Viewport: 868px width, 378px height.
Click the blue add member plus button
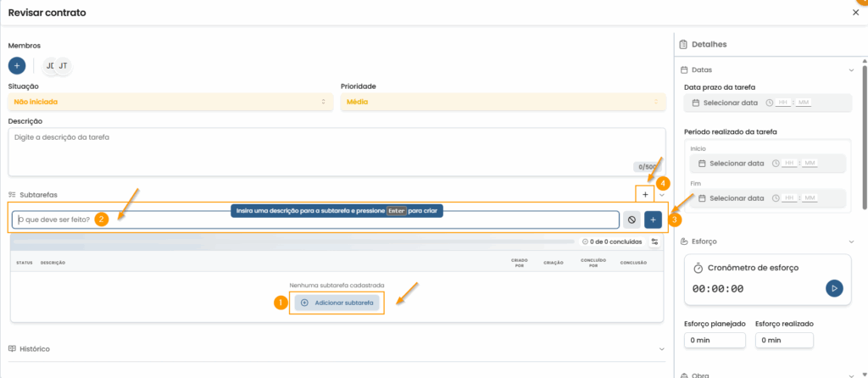[x=17, y=65]
